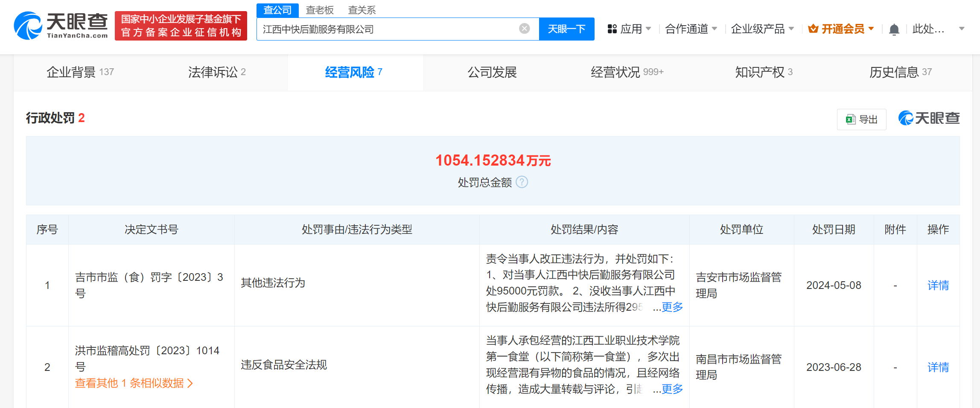
Task: Switch to the 查老板 tab
Action: 319,10
